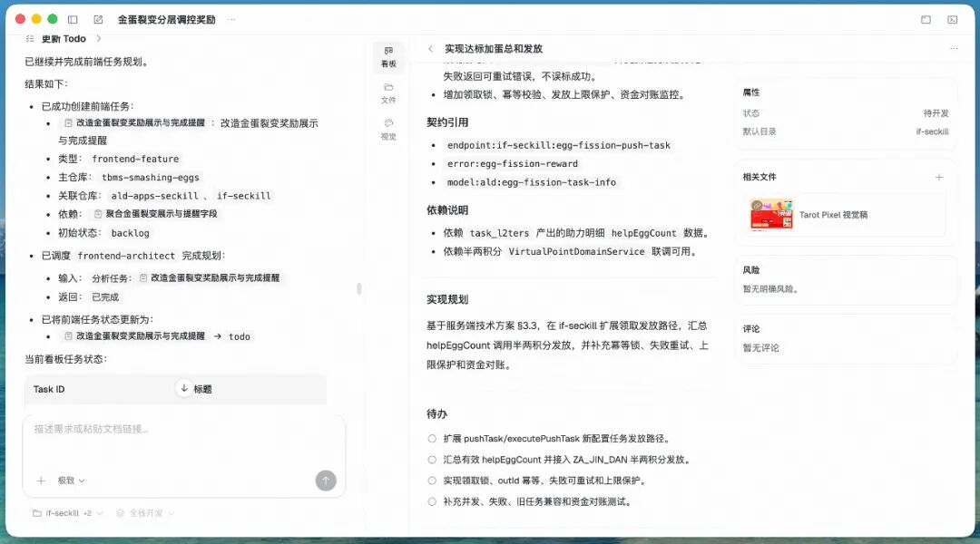Click the endpoint:if-seckill:egg-fission-push-task reference
This screenshot has height=544, width=980.
pyautogui.click(x=558, y=145)
